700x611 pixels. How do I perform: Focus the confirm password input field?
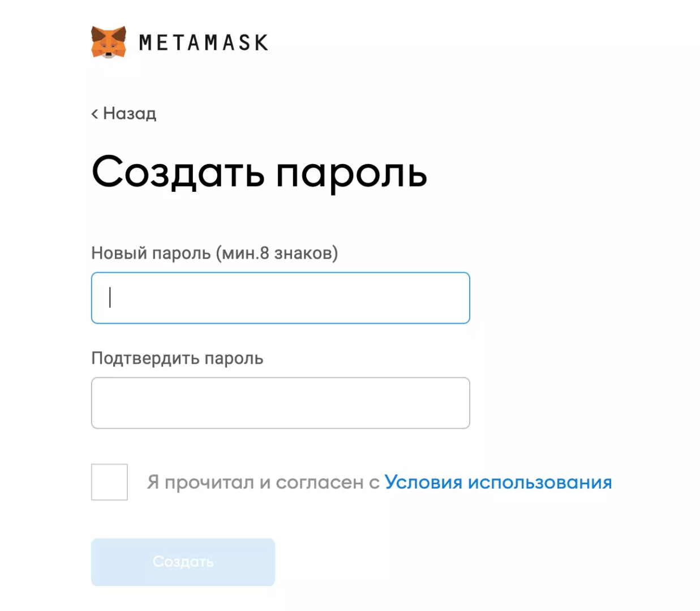click(280, 403)
